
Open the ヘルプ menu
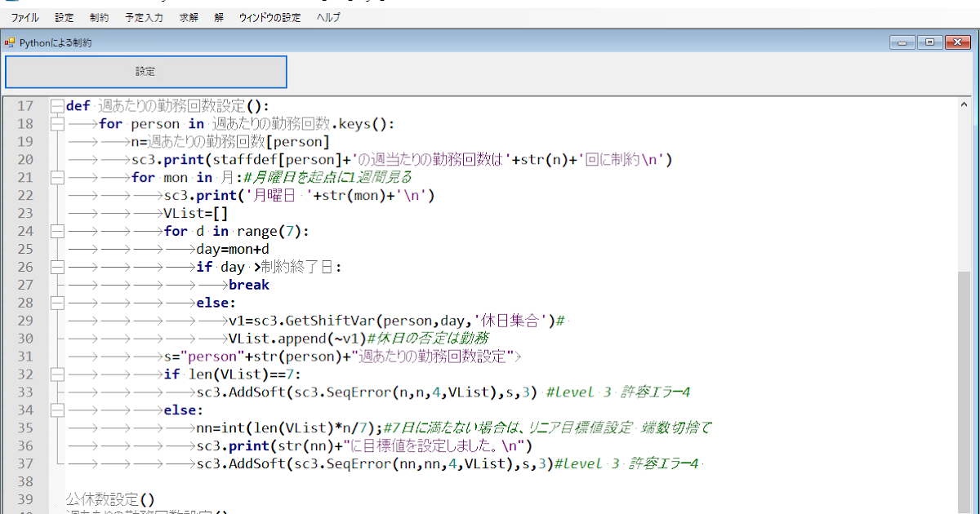click(x=327, y=16)
